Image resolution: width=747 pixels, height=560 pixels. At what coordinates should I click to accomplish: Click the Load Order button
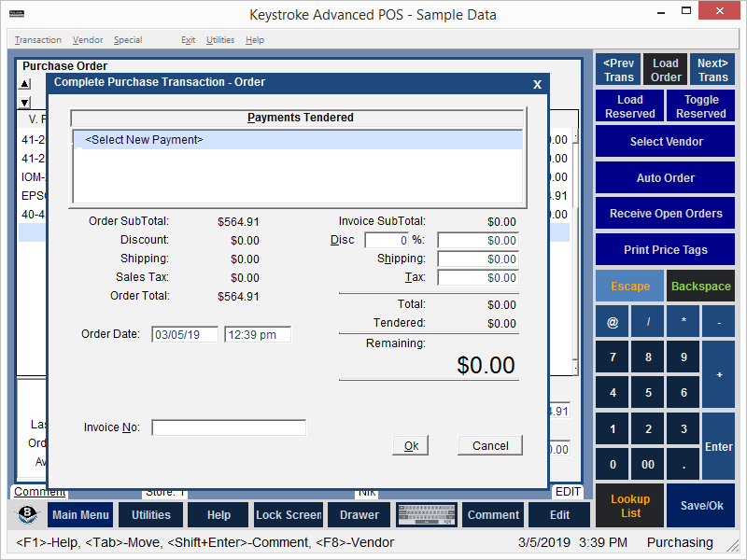click(665, 70)
